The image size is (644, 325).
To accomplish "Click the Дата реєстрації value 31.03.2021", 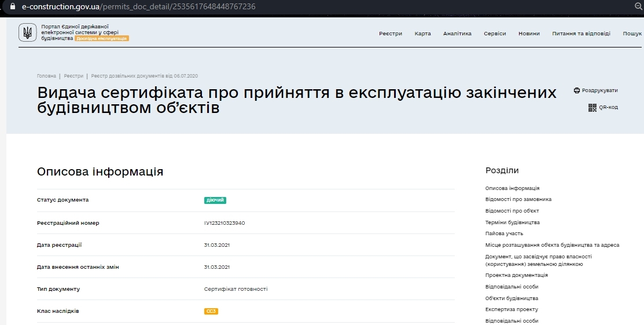I will [x=217, y=245].
